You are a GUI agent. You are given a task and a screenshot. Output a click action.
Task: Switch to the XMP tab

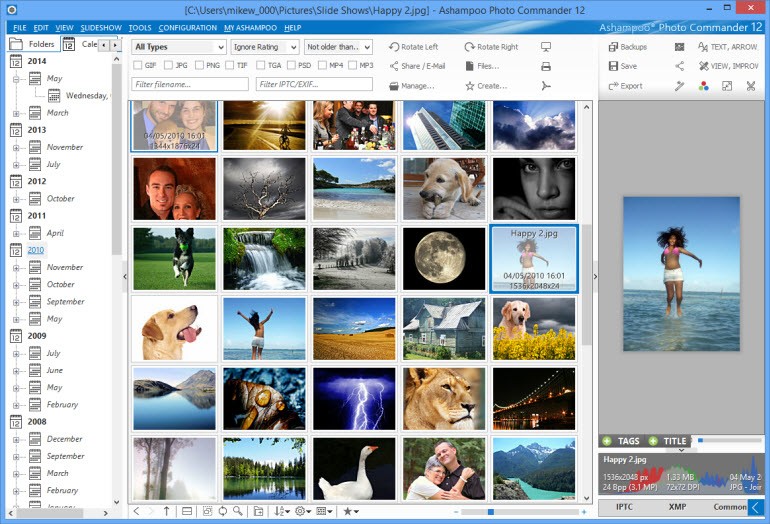click(677, 507)
